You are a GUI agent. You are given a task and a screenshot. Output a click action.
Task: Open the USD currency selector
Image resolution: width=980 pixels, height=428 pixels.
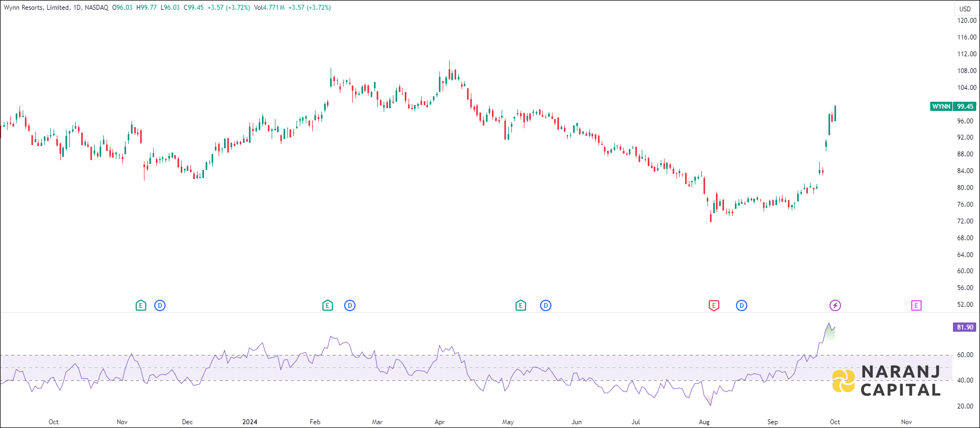pos(965,9)
